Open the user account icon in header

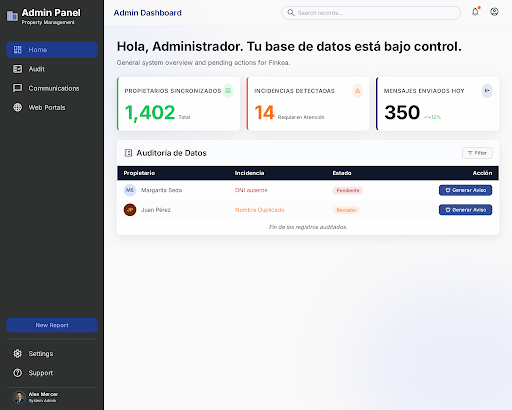pos(494,12)
